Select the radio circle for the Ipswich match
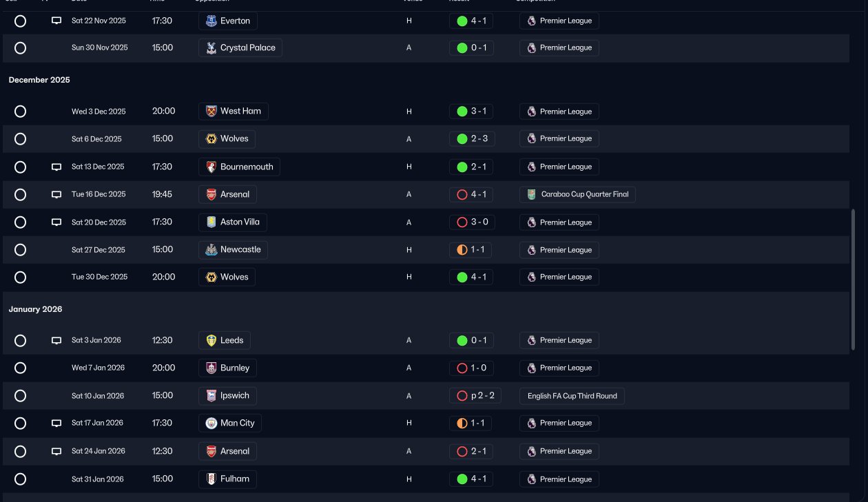The width and height of the screenshot is (868, 502). 21,396
